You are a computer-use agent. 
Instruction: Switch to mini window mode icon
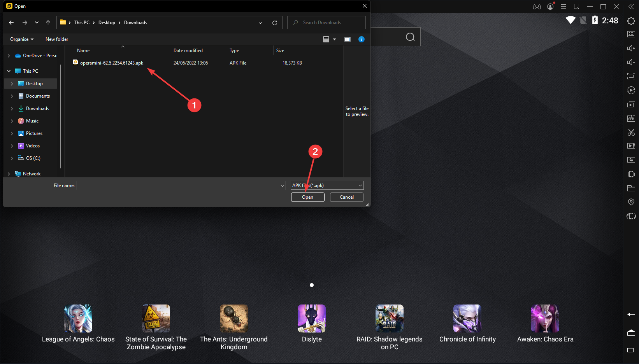coord(577,7)
